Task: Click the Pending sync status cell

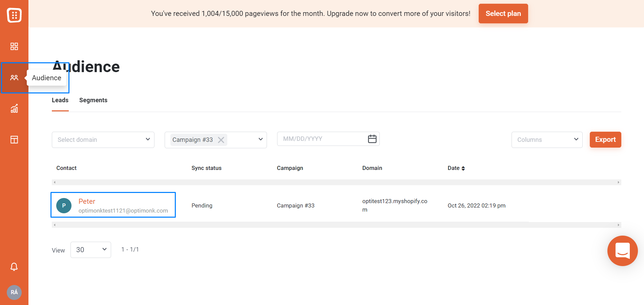Action: (202, 205)
